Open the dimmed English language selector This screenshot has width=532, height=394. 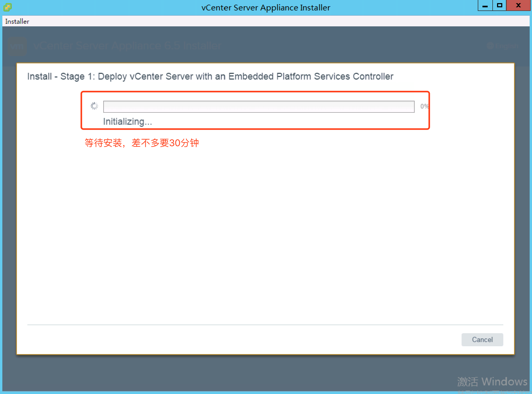coord(503,46)
